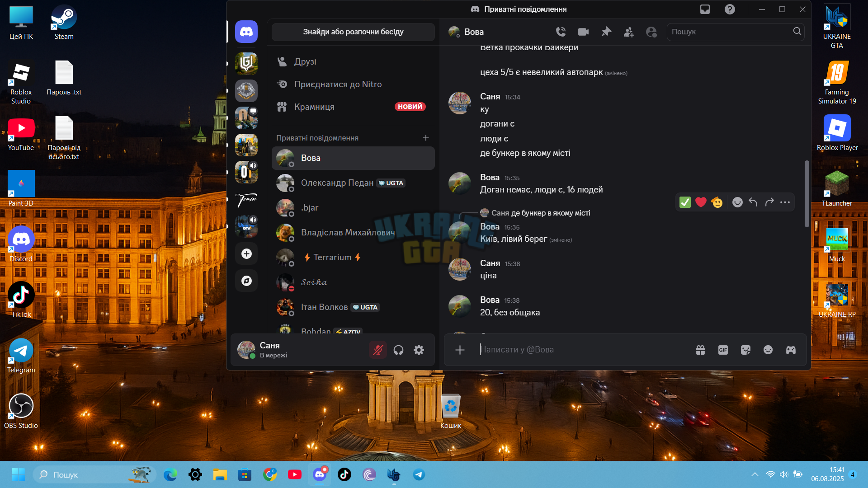Toggle microphone mute for Саня
This screenshot has width=868, height=488.
(378, 350)
